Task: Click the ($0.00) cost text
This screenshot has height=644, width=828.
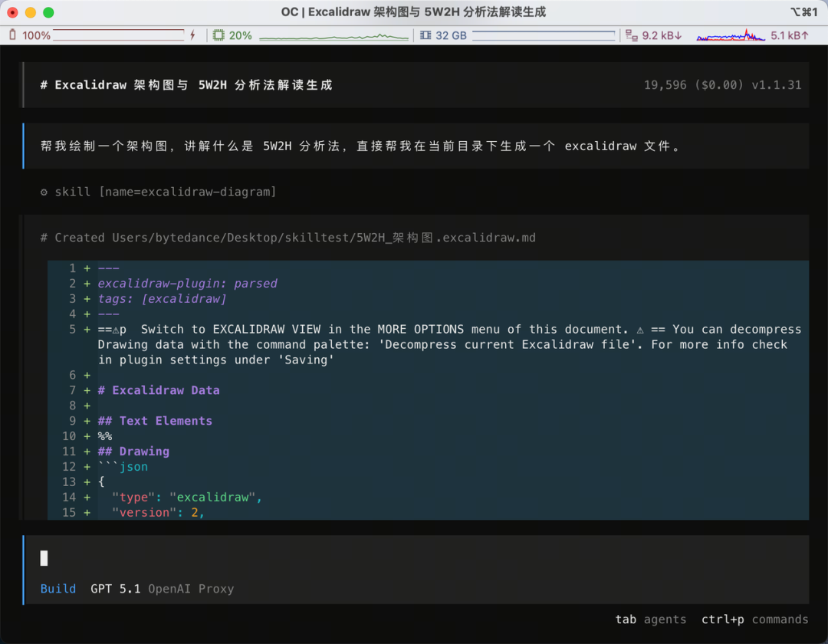Action: (x=719, y=85)
